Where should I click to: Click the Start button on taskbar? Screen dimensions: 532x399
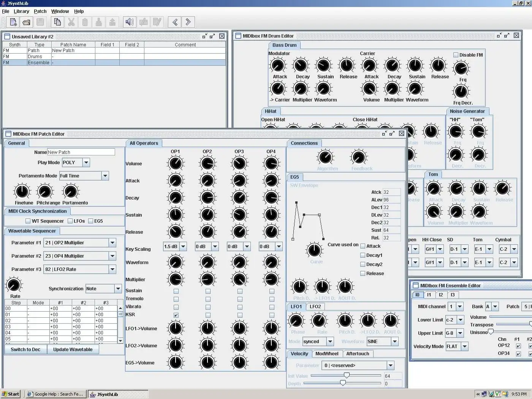(x=11, y=394)
